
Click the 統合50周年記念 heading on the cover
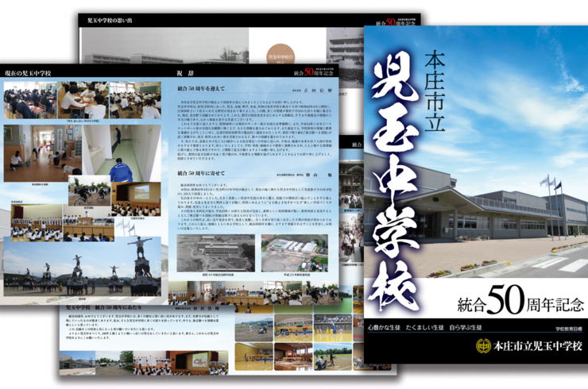pos(520,300)
